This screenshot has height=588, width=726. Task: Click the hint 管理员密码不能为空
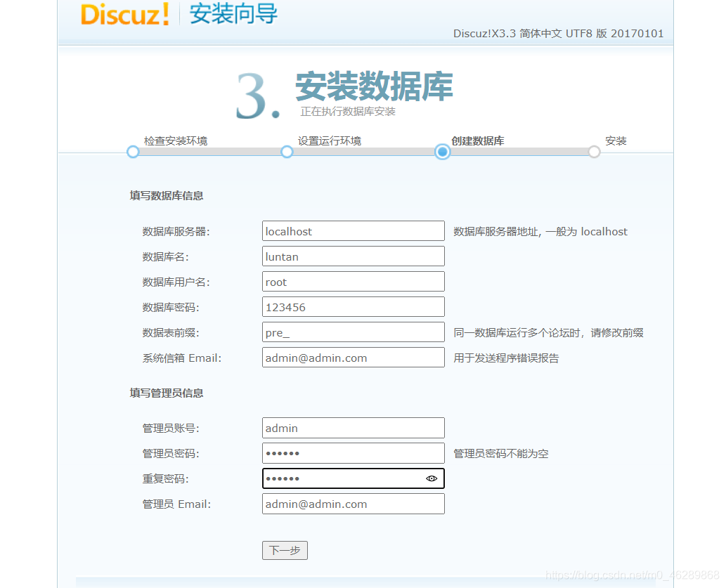tap(501, 454)
